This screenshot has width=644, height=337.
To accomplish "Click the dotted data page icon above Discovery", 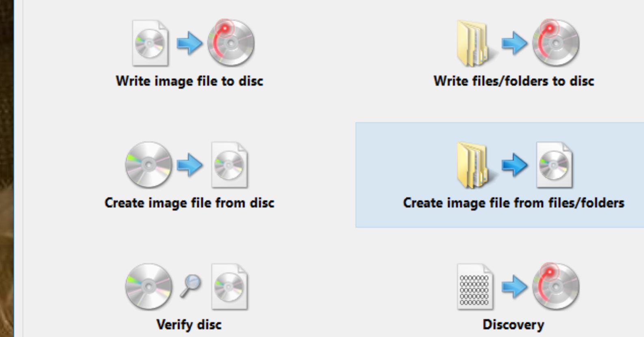I will (475, 287).
